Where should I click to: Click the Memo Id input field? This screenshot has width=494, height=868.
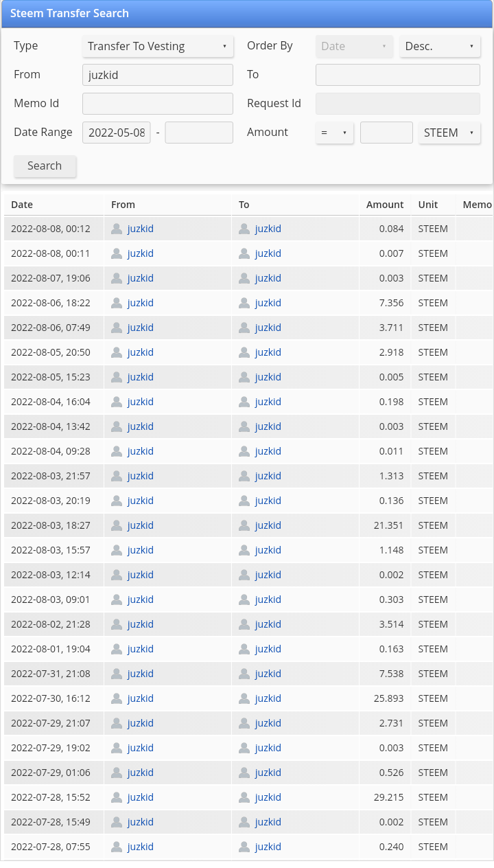pyautogui.click(x=158, y=104)
